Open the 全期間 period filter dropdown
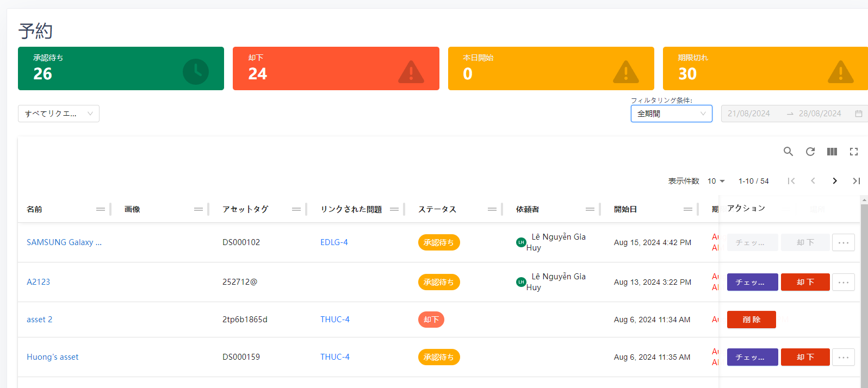The image size is (868, 388). coord(671,114)
